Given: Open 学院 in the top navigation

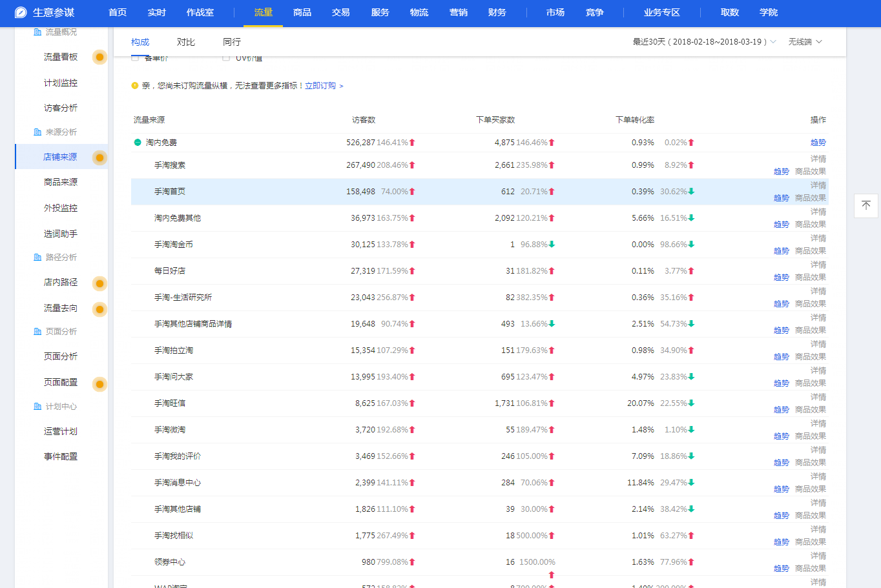Looking at the screenshot, I should (x=769, y=12).
